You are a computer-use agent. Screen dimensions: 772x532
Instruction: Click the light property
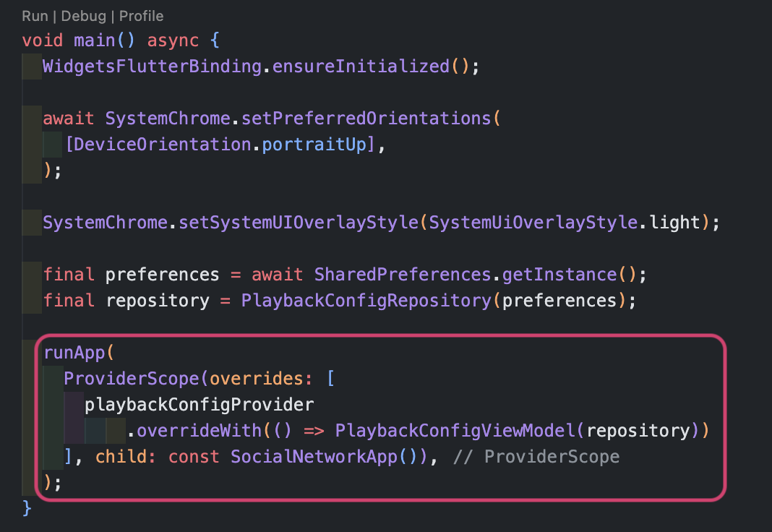coord(674,223)
